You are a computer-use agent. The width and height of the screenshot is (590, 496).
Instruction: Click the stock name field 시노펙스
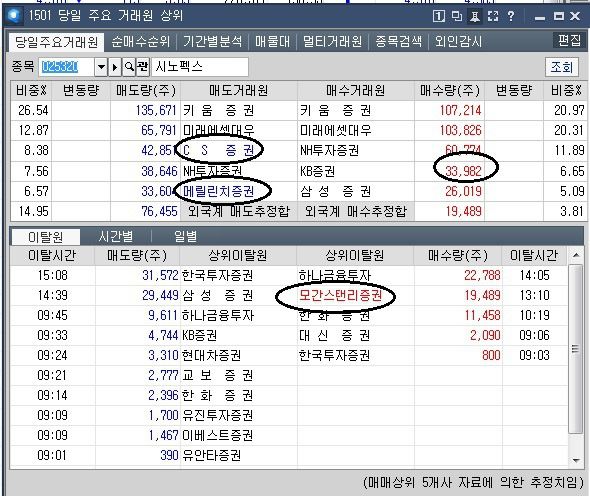(200, 67)
